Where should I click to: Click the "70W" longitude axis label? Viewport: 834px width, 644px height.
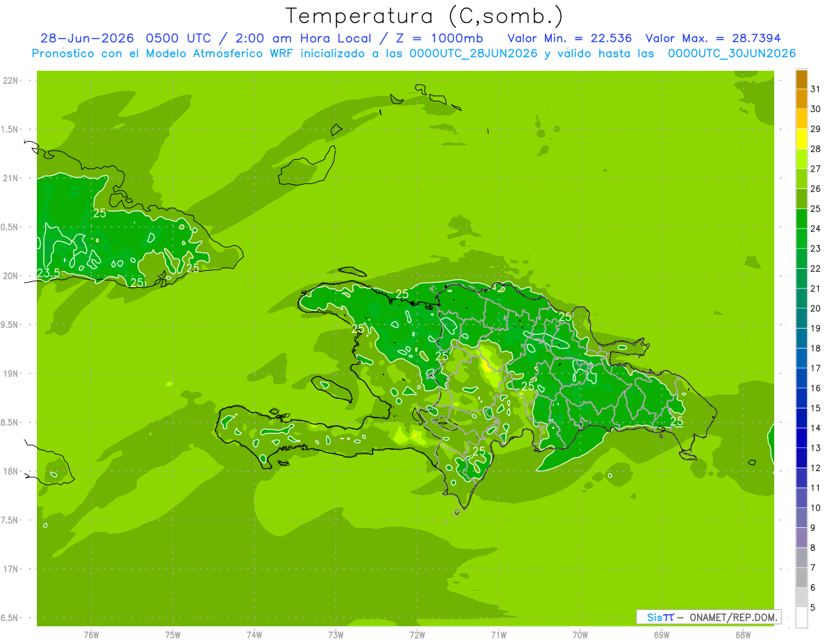pos(580,635)
